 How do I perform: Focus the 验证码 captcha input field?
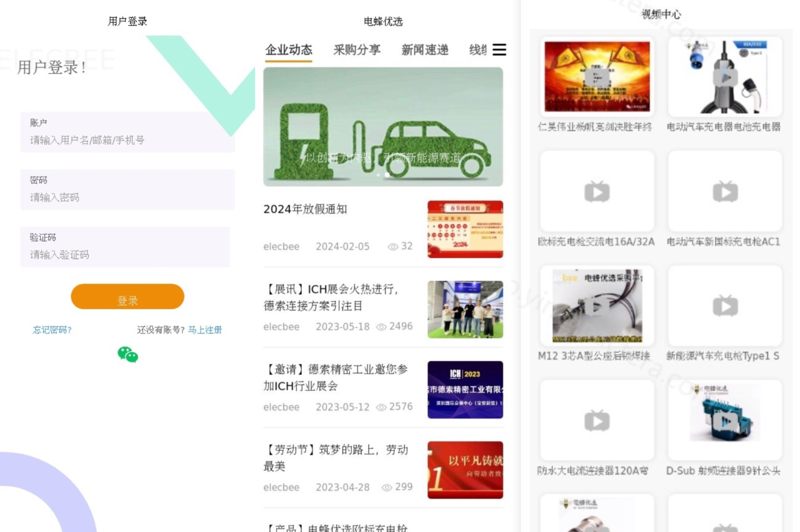point(125,247)
